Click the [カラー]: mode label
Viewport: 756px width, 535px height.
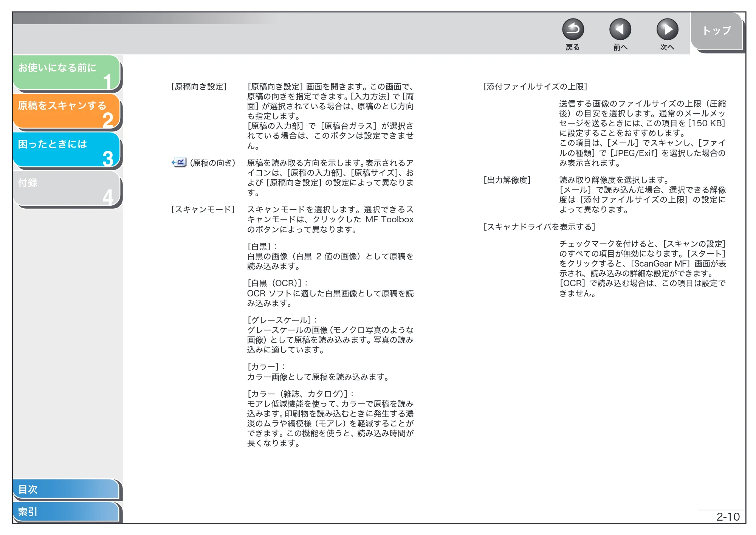(266, 367)
